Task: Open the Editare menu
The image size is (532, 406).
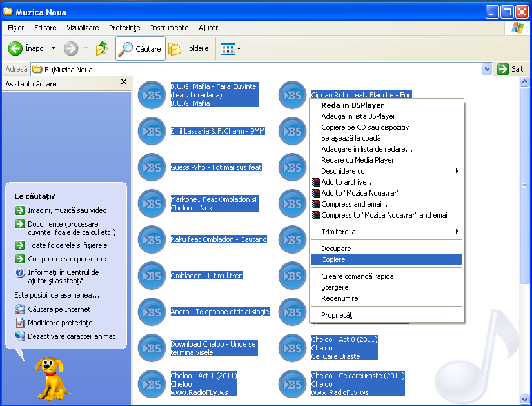Action: click(45, 28)
